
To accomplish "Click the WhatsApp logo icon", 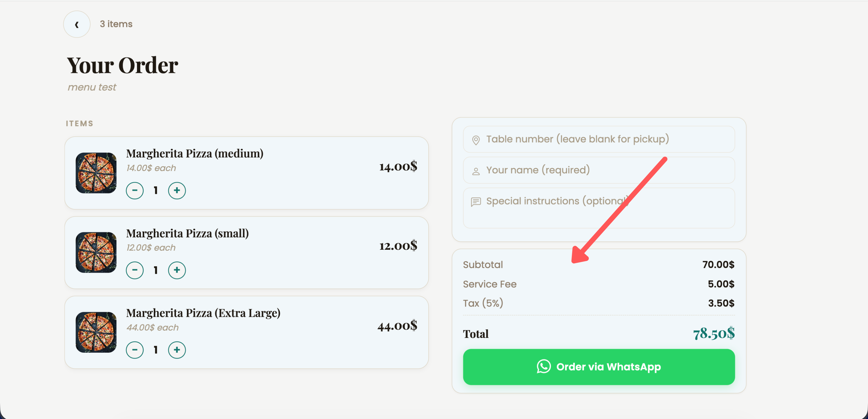I will pos(543,366).
